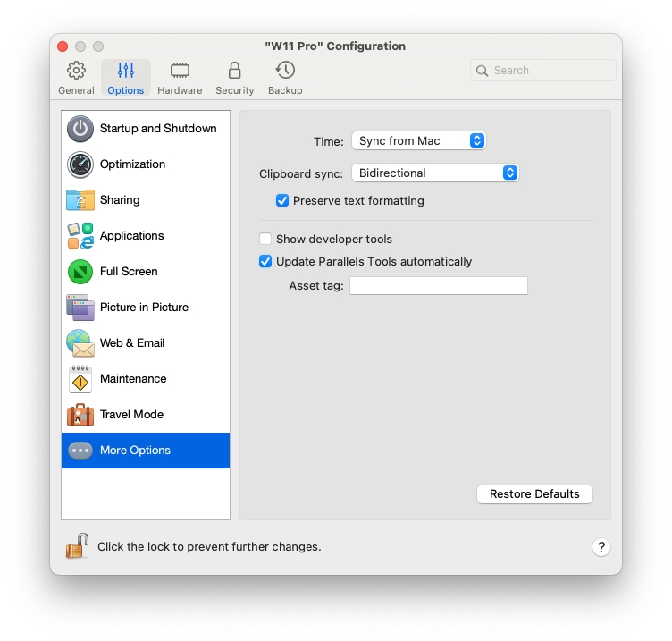The width and height of the screenshot is (672, 641).
Task: Open help with the question mark button
Action: (601, 547)
